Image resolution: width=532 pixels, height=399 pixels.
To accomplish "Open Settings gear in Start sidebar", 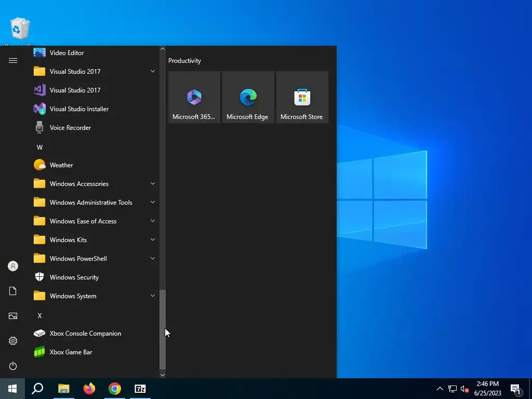I will [13, 341].
